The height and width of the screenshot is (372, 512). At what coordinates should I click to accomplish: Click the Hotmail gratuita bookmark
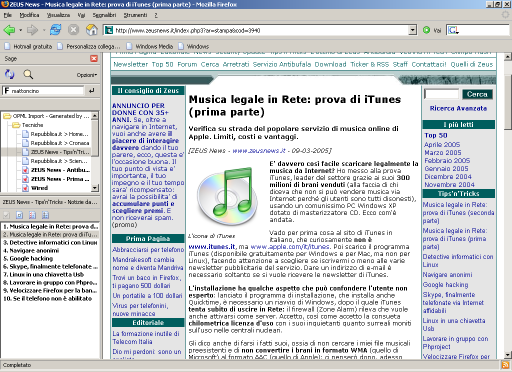click(28, 46)
